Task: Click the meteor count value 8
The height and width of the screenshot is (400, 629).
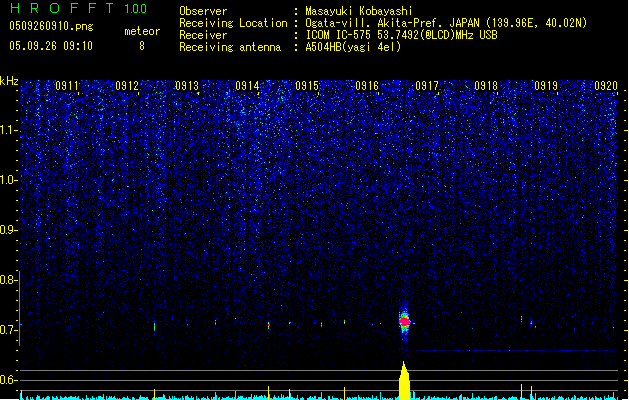Action: point(142,46)
